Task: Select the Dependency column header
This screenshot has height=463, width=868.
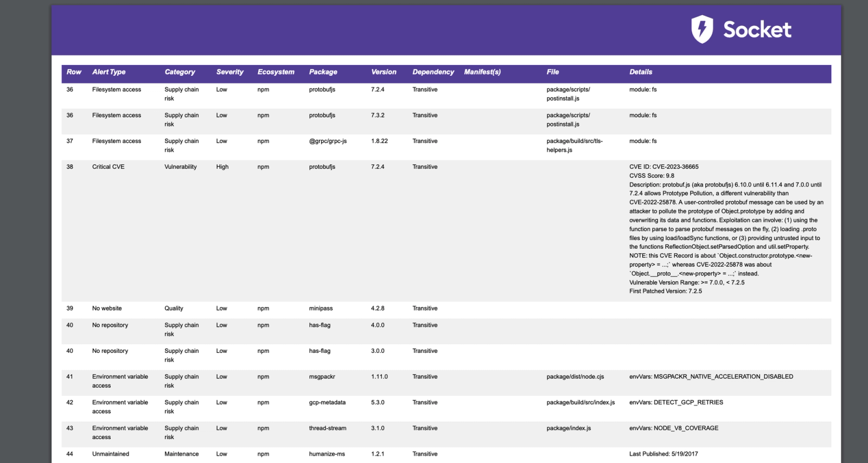Action: click(433, 72)
